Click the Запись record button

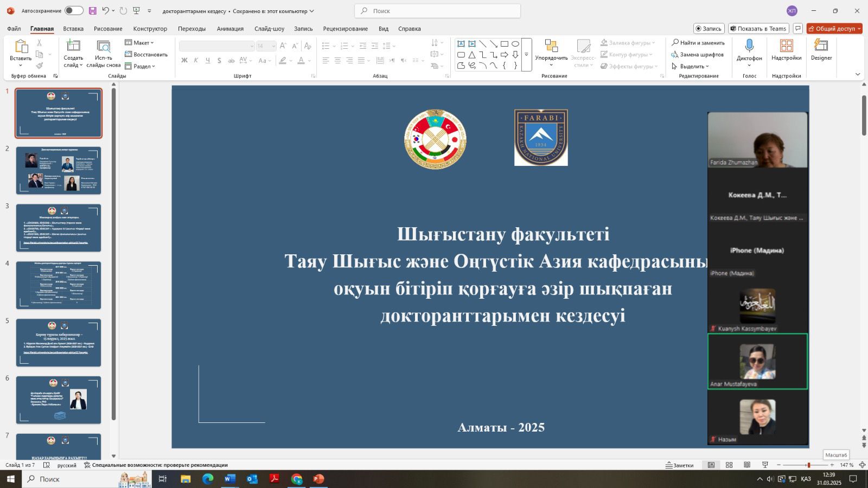(709, 29)
